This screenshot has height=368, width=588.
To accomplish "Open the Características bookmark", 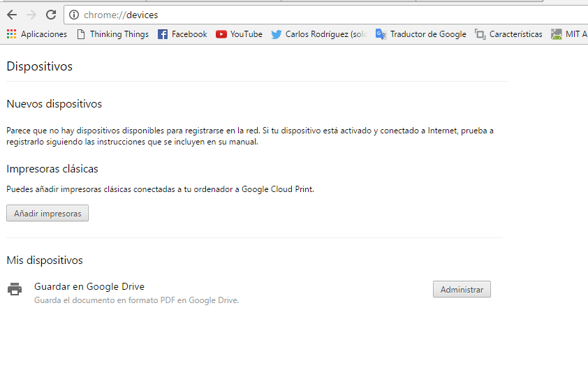I will (508, 34).
